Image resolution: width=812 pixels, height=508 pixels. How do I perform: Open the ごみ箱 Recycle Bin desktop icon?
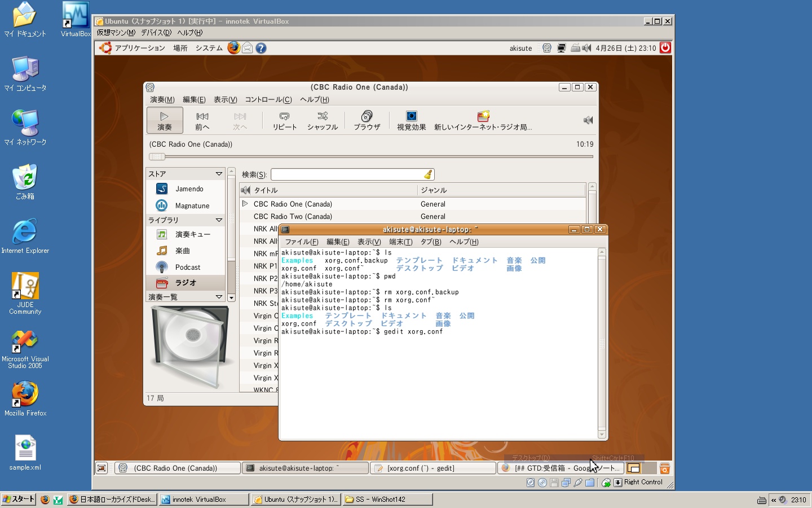pos(25,181)
